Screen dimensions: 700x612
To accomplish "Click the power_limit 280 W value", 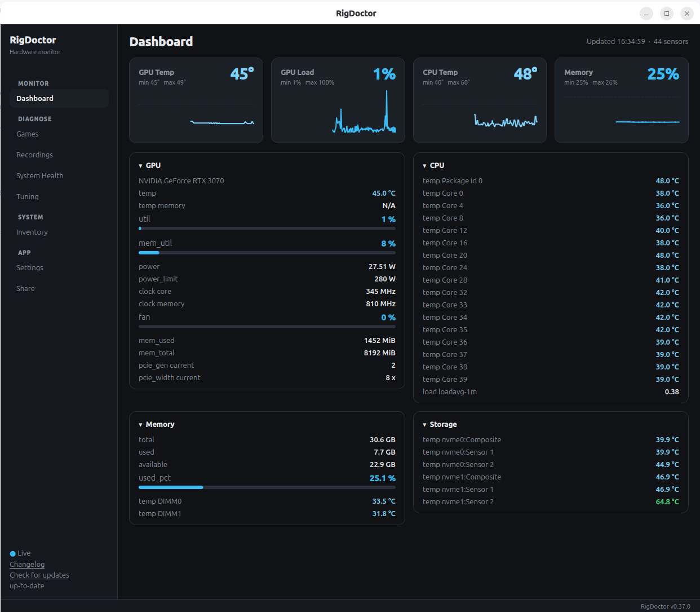I will tap(385, 279).
